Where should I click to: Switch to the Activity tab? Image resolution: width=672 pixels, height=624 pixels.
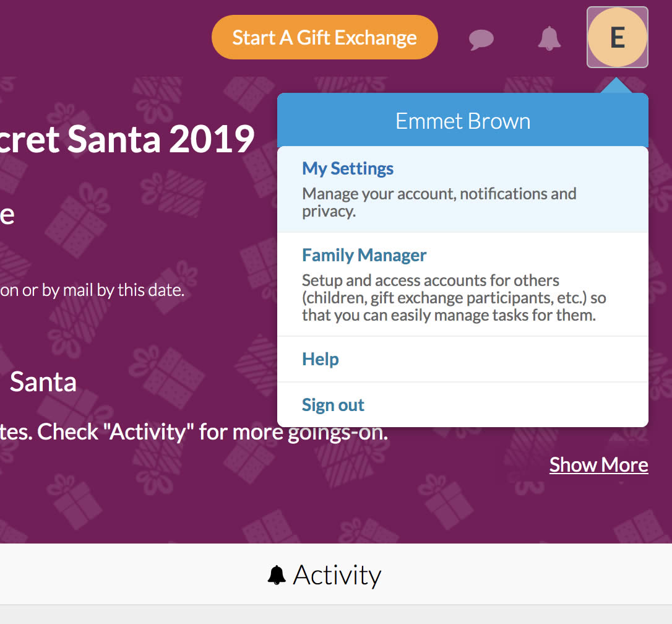coord(336,575)
